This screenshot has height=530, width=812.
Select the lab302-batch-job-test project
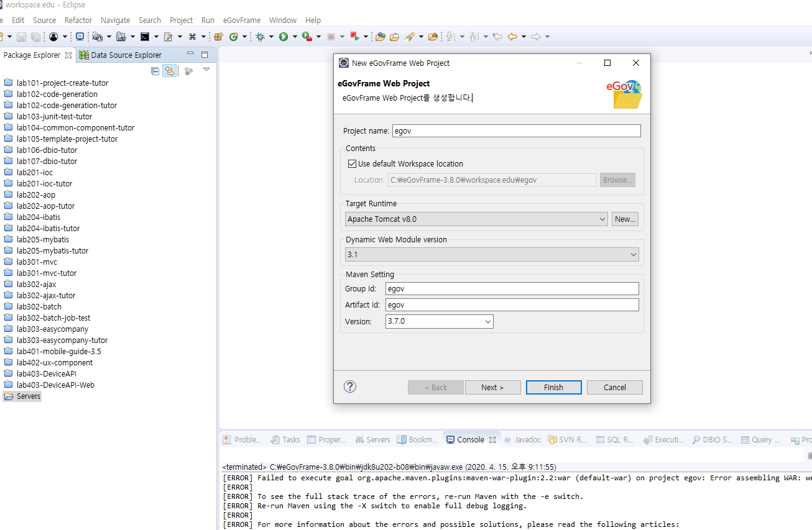53,318
